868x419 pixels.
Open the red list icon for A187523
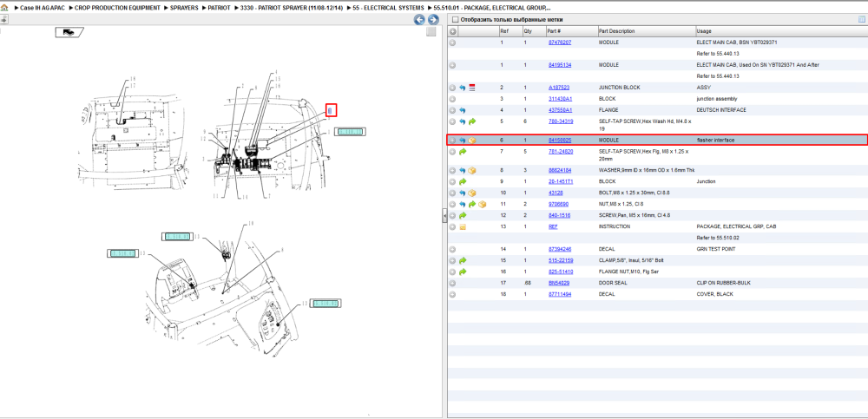[472, 88]
